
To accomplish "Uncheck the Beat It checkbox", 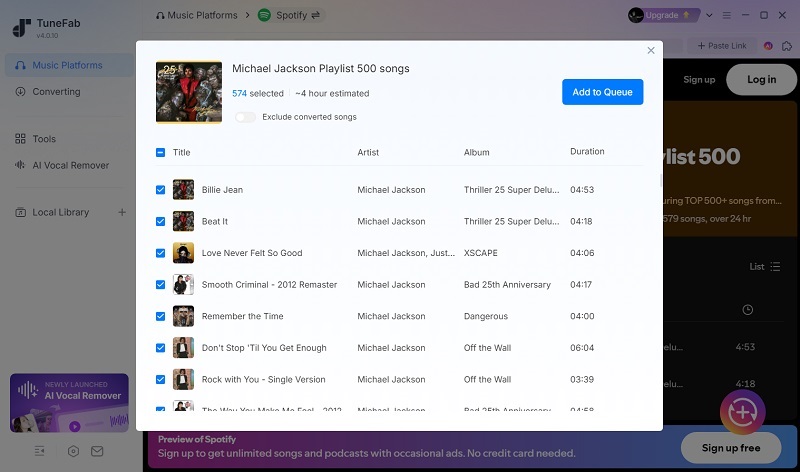I will point(160,221).
